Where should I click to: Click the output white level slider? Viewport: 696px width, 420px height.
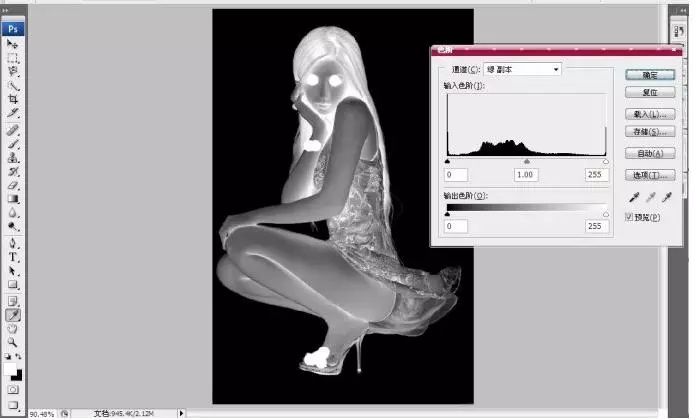[x=606, y=214]
